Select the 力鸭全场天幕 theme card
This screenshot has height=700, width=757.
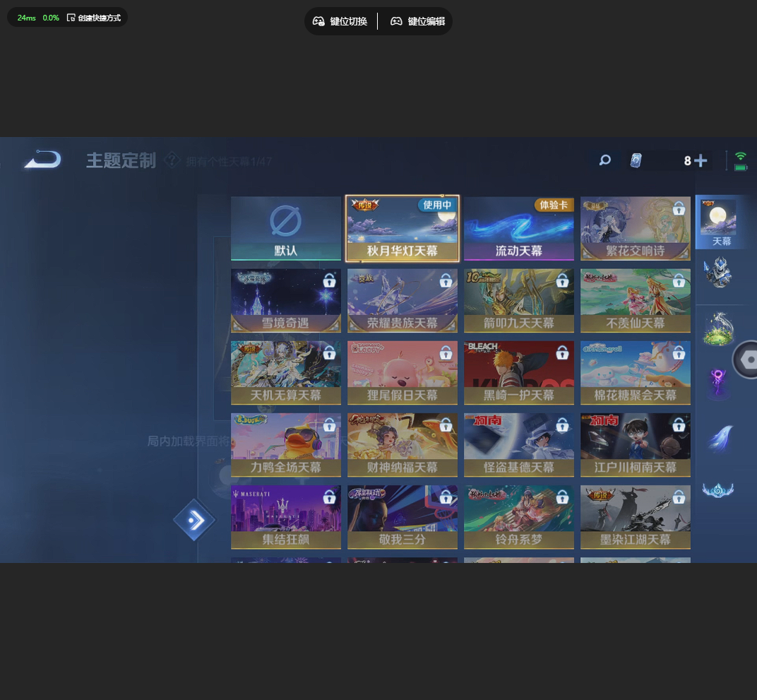point(286,445)
